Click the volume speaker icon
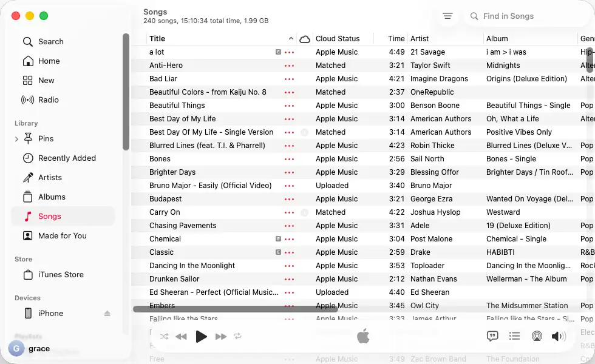Screen dimensions: 595x364 (x=558, y=336)
